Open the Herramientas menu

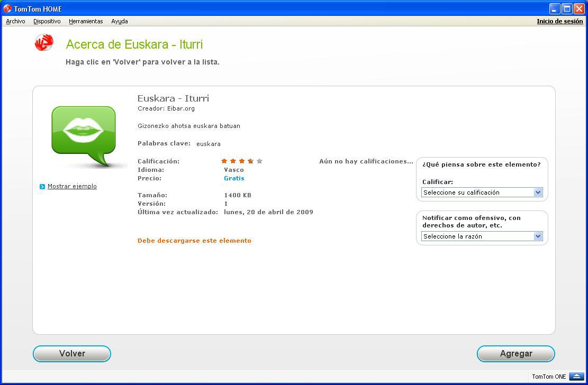pyautogui.click(x=86, y=21)
